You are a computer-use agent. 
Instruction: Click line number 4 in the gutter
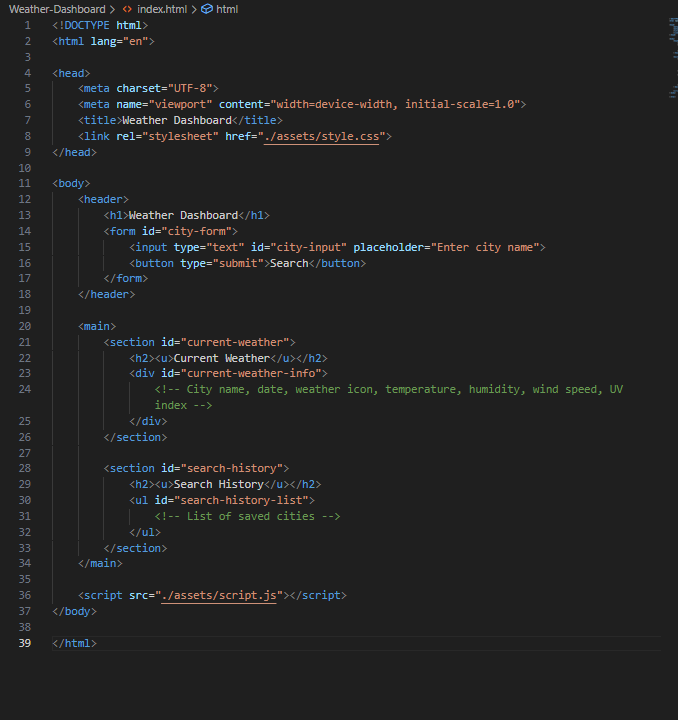28,73
